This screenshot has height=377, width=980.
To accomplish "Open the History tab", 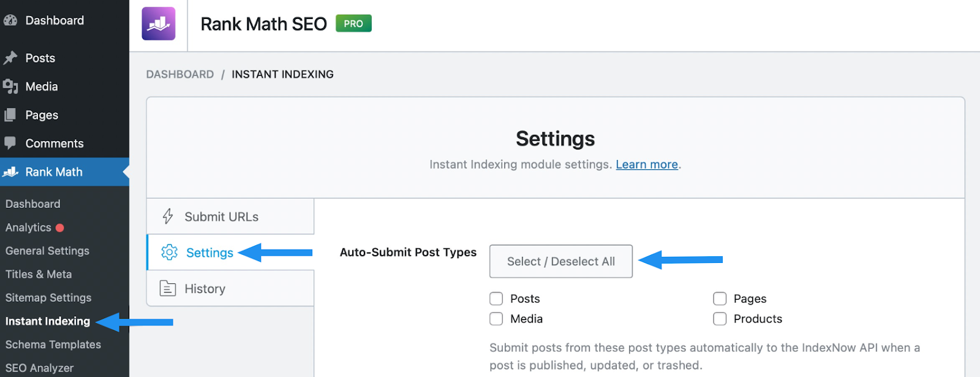I will coord(230,288).
